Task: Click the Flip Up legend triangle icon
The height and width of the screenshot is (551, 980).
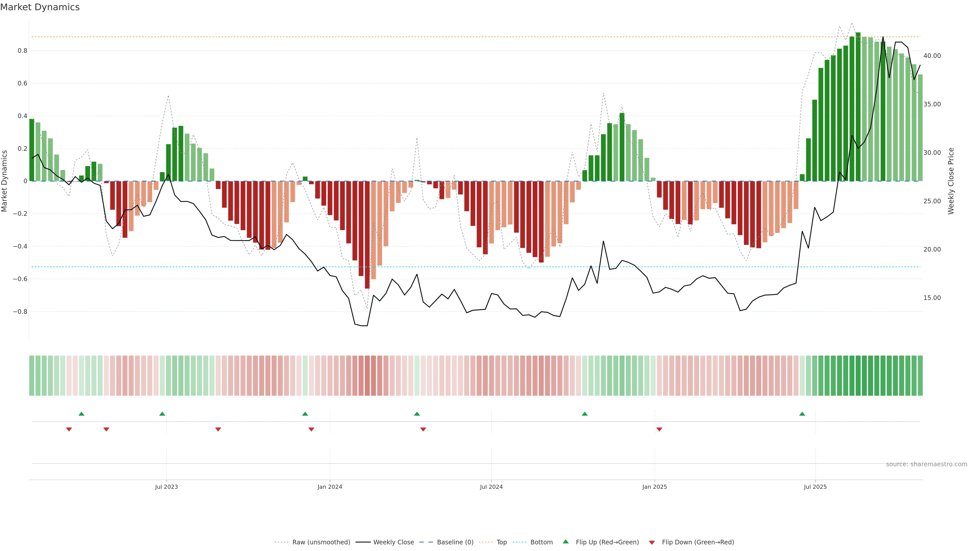Action: pyautogui.click(x=566, y=542)
